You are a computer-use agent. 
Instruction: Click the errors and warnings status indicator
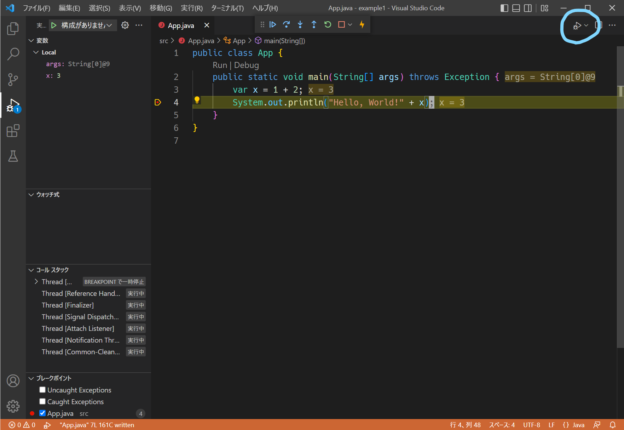click(x=22, y=425)
